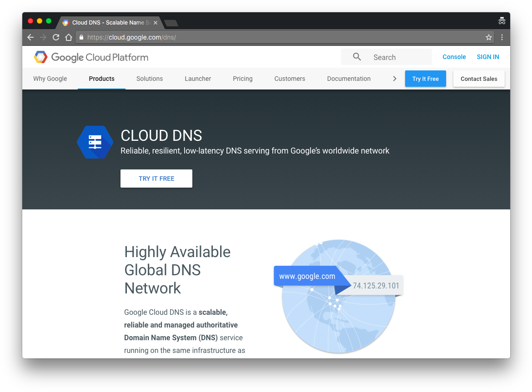The width and height of the screenshot is (532, 392).
Task: Reload the page with the refresh icon
Action: tap(56, 38)
